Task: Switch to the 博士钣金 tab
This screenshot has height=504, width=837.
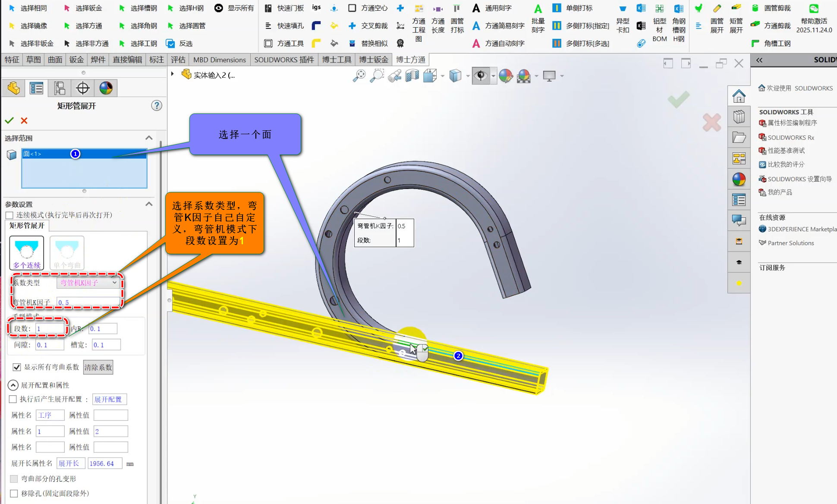Action: pyautogui.click(x=373, y=60)
